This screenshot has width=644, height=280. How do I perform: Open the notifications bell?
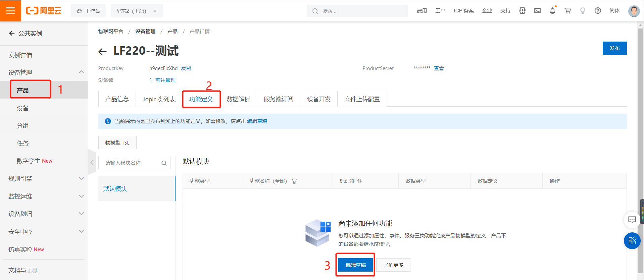tap(552, 11)
